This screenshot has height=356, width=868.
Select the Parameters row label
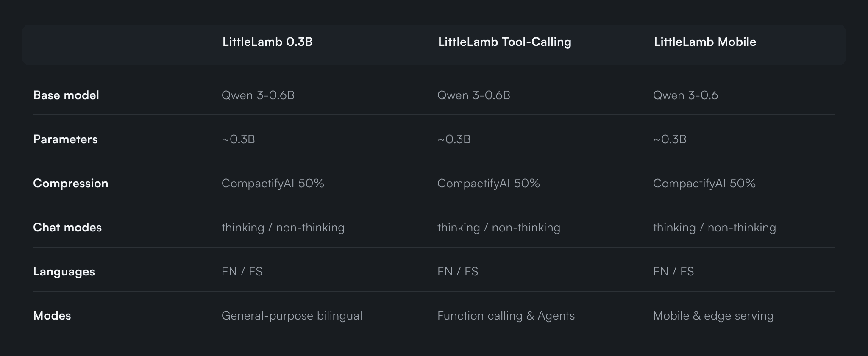[65, 139]
